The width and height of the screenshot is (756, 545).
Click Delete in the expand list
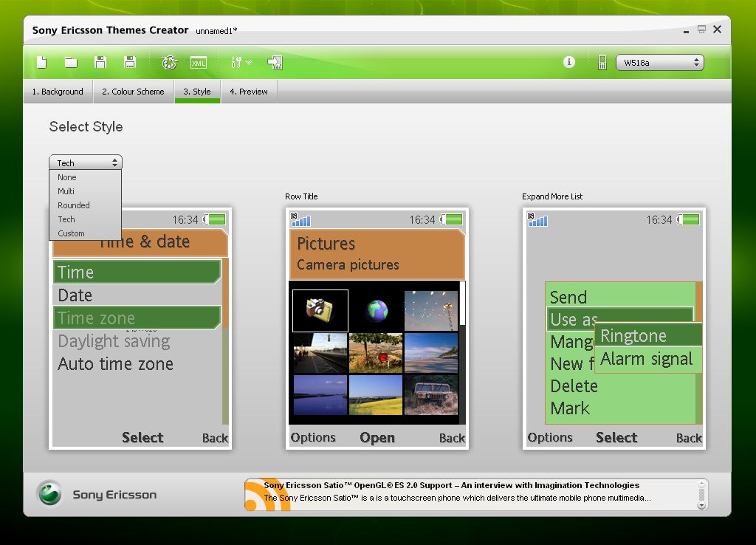574,385
